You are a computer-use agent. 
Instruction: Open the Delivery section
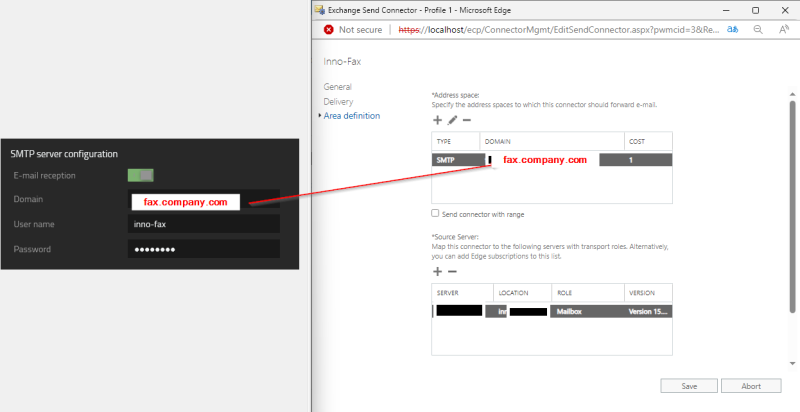pyautogui.click(x=338, y=101)
